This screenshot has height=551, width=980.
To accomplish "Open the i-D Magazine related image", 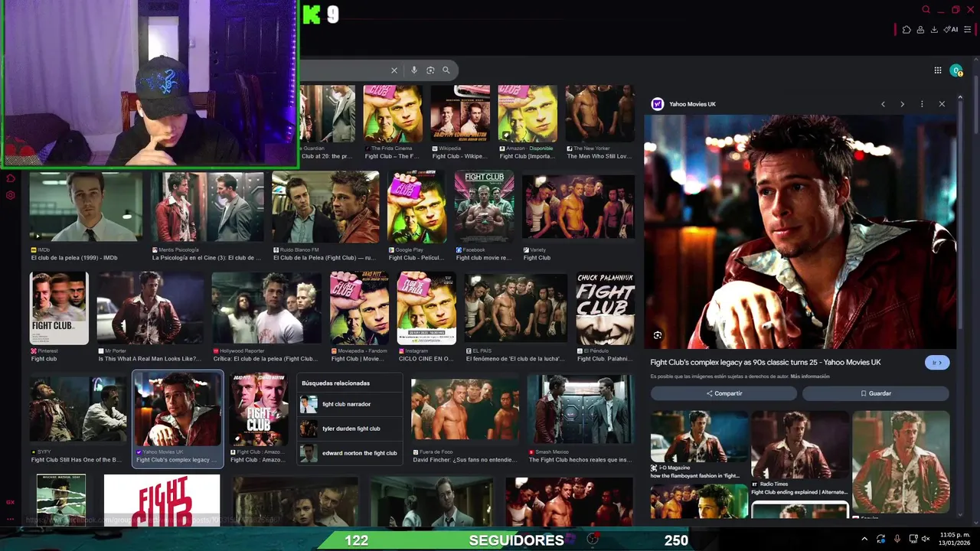I will pos(699,436).
